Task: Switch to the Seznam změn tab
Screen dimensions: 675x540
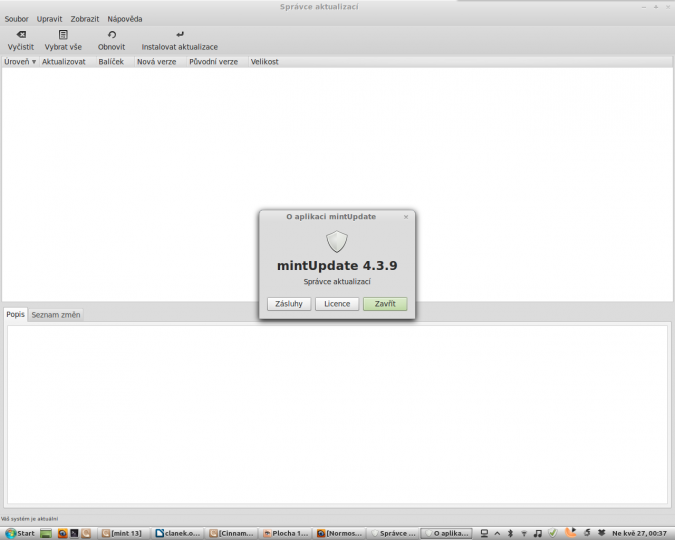Action: point(56,315)
